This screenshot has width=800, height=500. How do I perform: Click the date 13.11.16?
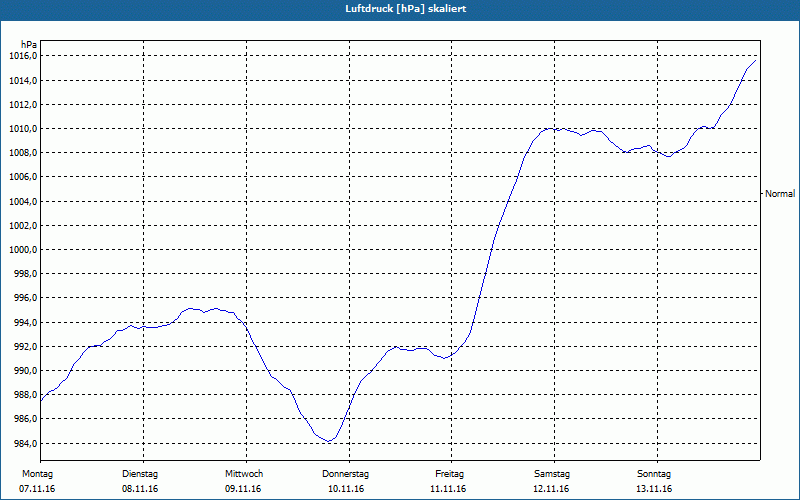[x=654, y=489]
